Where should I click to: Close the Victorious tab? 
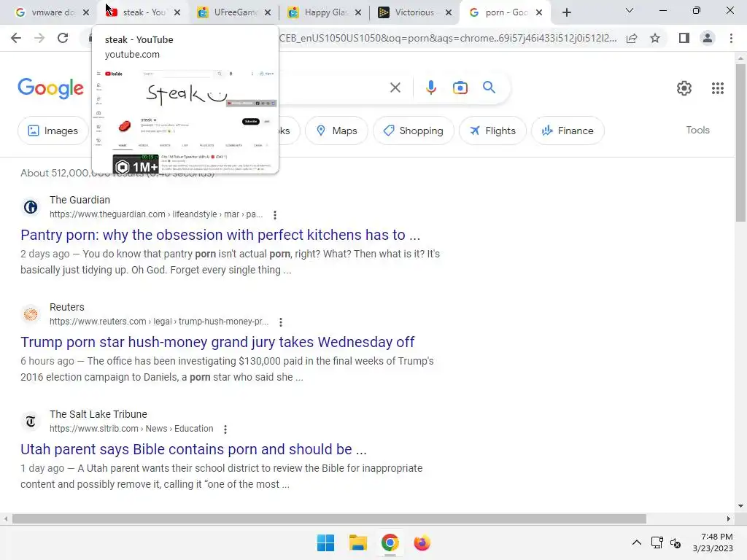[449, 12]
